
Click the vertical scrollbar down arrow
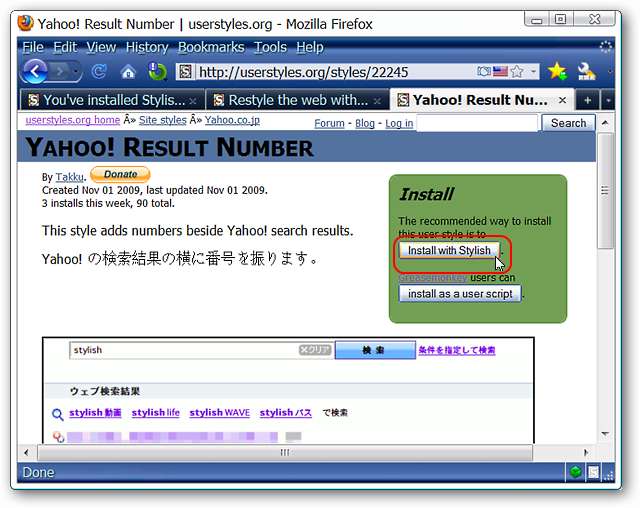coord(605,434)
